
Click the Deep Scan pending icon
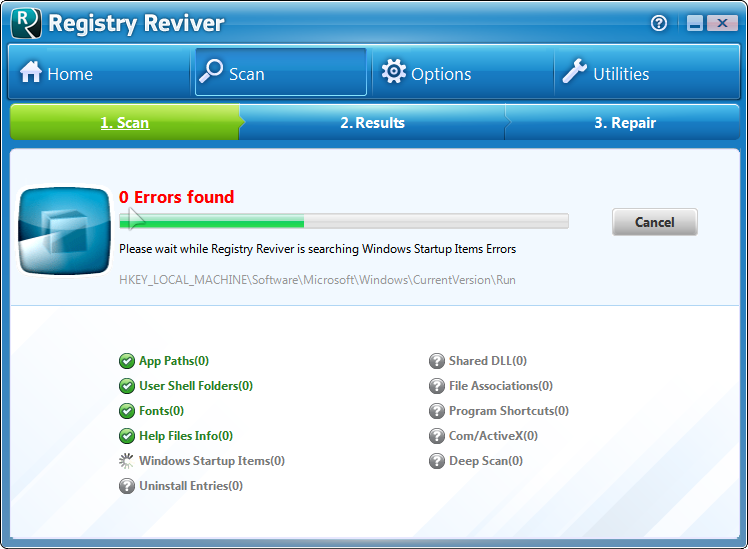(437, 461)
